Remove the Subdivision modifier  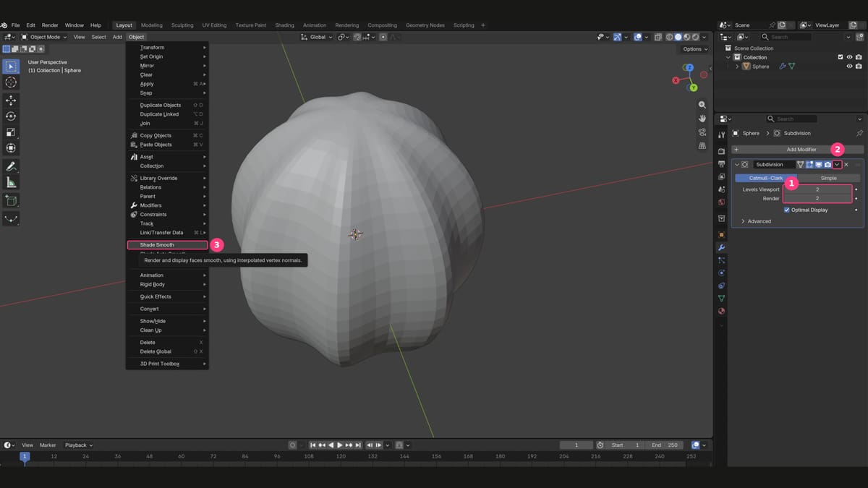click(846, 164)
